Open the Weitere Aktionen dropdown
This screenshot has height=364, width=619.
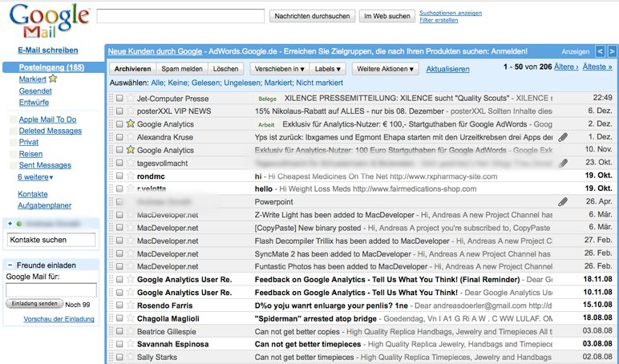pyautogui.click(x=385, y=69)
